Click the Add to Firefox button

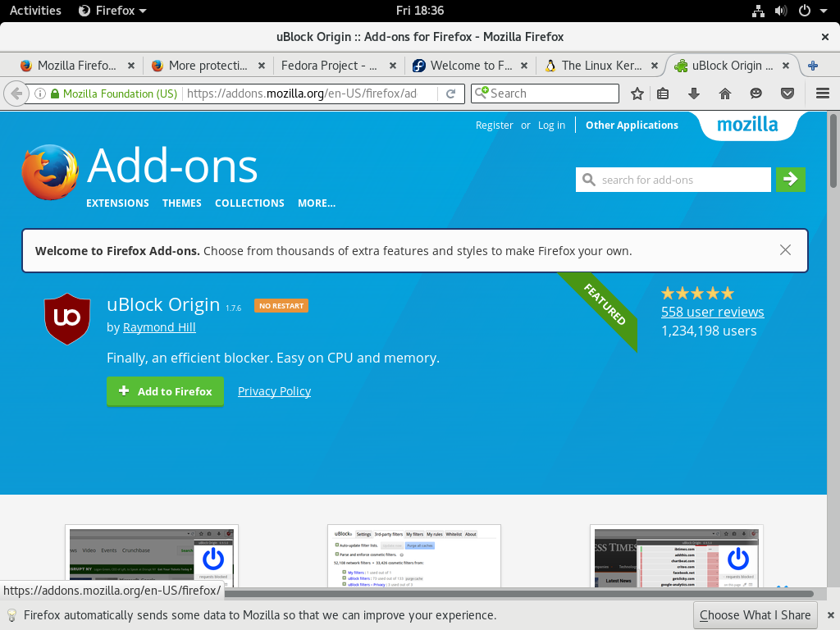point(165,391)
